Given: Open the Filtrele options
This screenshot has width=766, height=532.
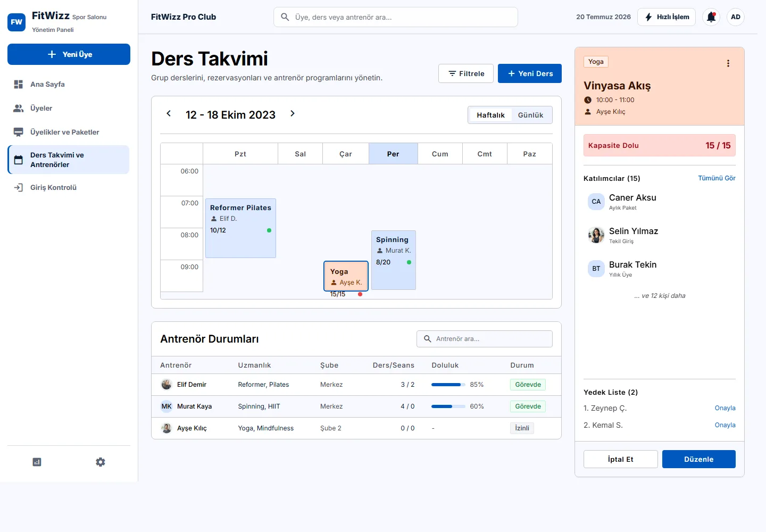Looking at the screenshot, I should point(466,73).
